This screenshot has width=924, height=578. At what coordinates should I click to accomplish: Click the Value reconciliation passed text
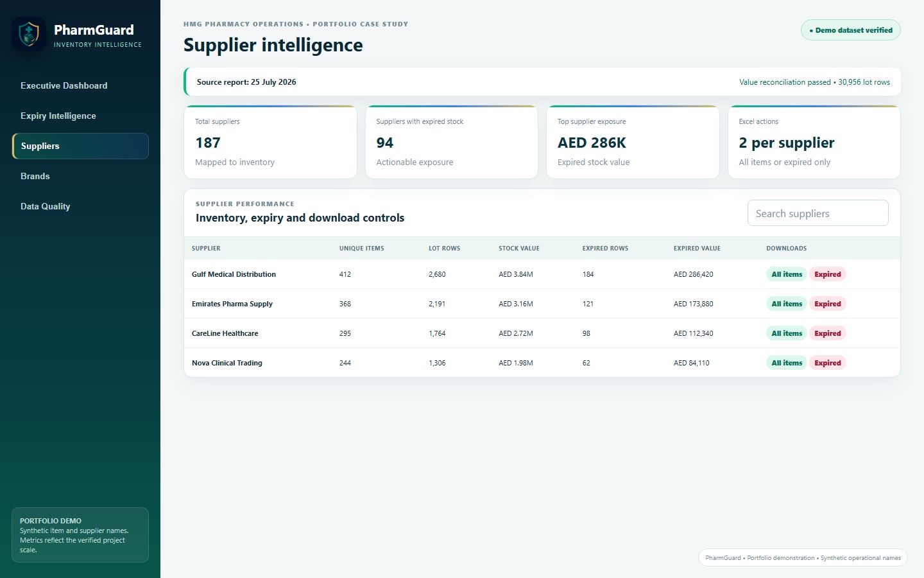814,82
